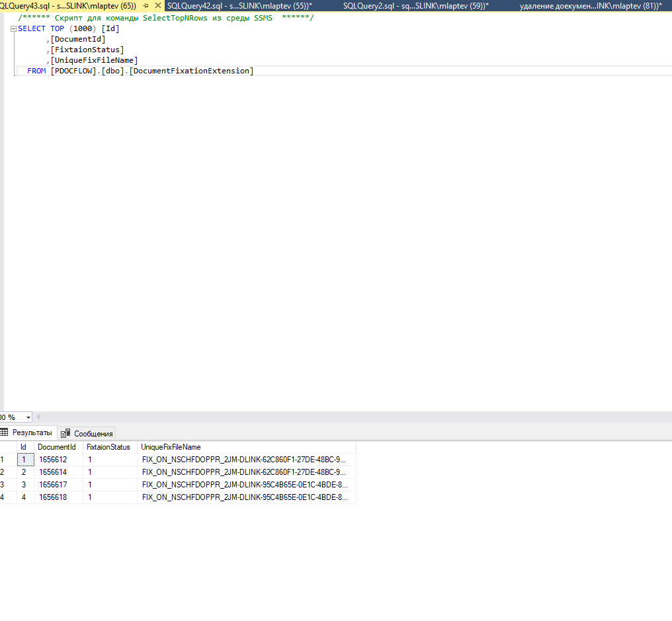Click the Id cell with value 2
This screenshot has height=621, width=672.
[25, 472]
